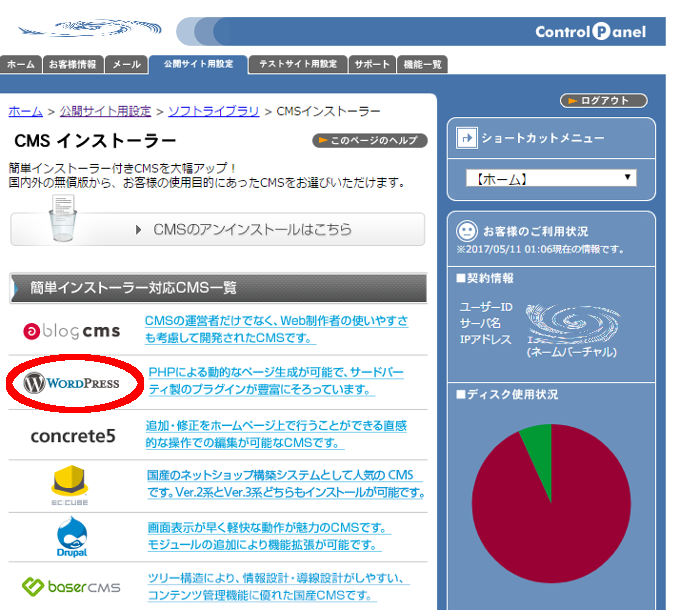The width and height of the screenshot is (700, 610).
Task: Click the usage status face icon
Action: tap(467, 231)
